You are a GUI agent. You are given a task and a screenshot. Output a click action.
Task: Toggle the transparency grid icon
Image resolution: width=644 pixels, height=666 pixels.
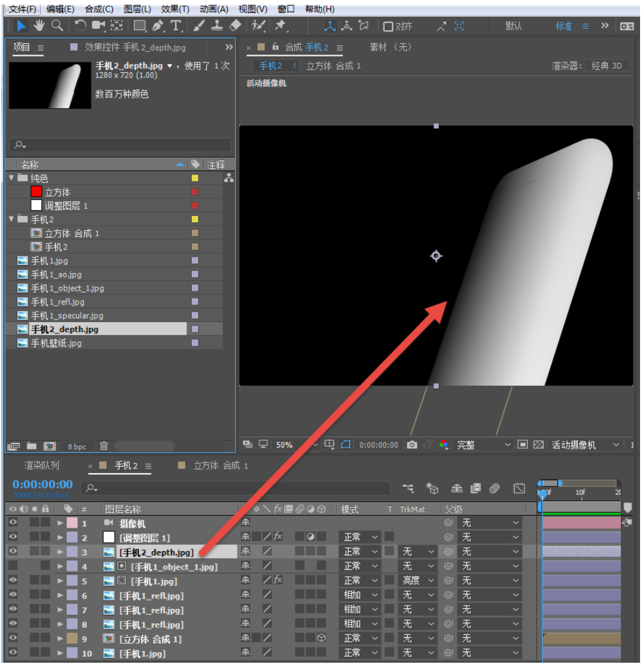pos(538,445)
